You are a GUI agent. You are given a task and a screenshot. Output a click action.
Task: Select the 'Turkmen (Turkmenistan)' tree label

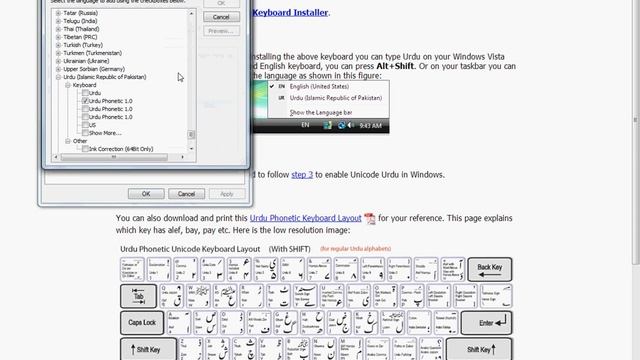pyautogui.click(x=92, y=53)
